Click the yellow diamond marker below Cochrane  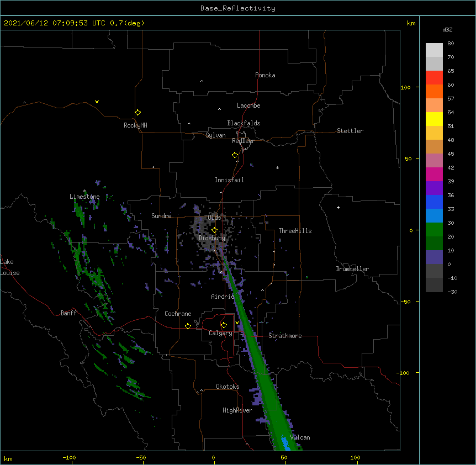pyautogui.click(x=188, y=326)
